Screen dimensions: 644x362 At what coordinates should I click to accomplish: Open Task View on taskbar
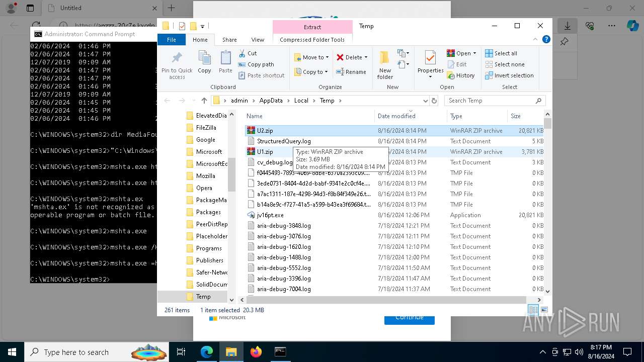182,352
